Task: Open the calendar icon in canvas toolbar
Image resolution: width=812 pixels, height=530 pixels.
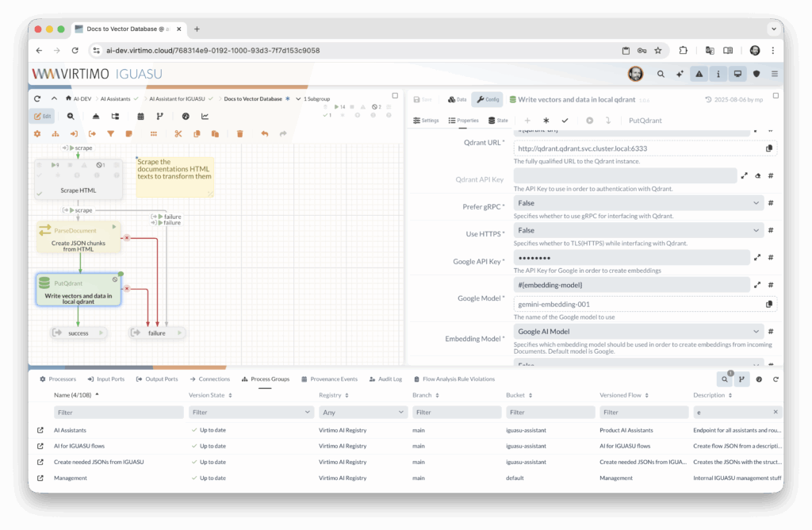Action: coord(140,116)
